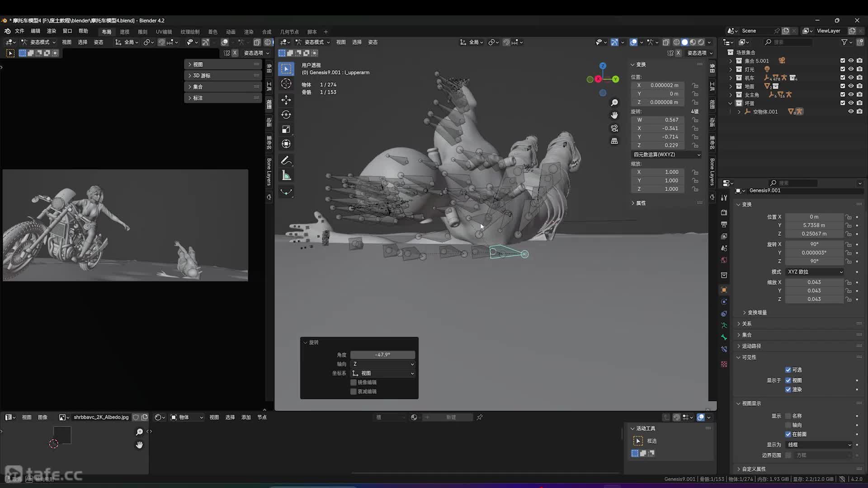The height and width of the screenshot is (488, 868).
Task: Activate the Move tool
Action: point(286,99)
